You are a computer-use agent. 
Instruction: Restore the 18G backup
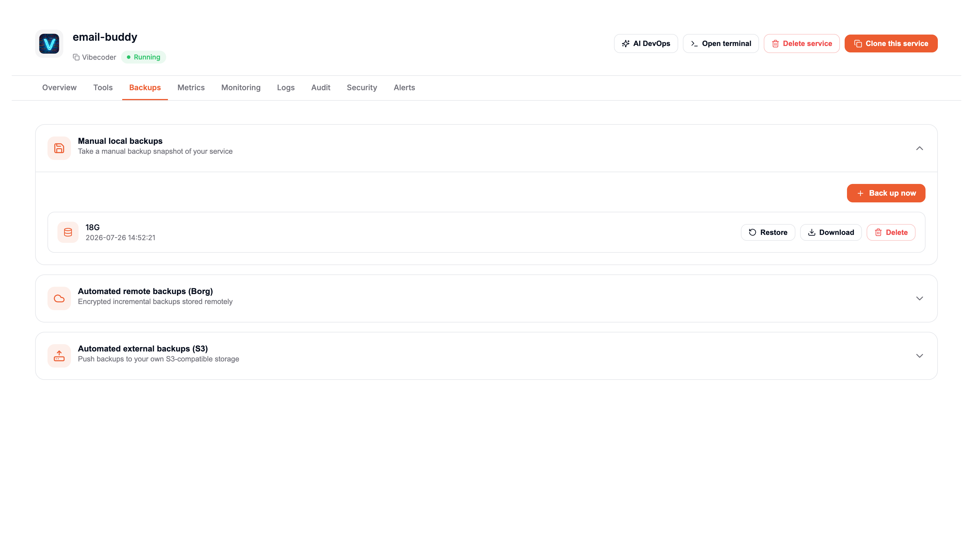coord(768,232)
